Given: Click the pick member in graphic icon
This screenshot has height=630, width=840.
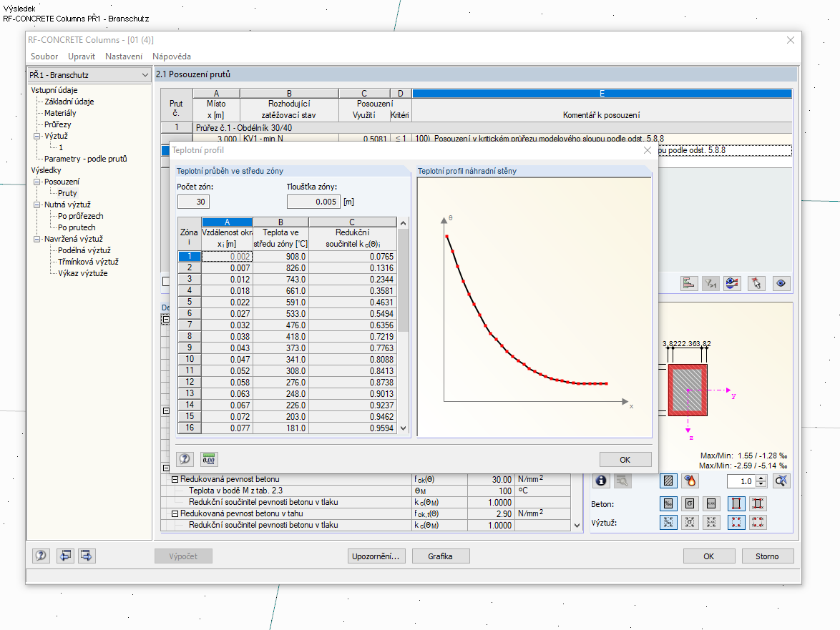Looking at the screenshot, I should (x=756, y=283).
